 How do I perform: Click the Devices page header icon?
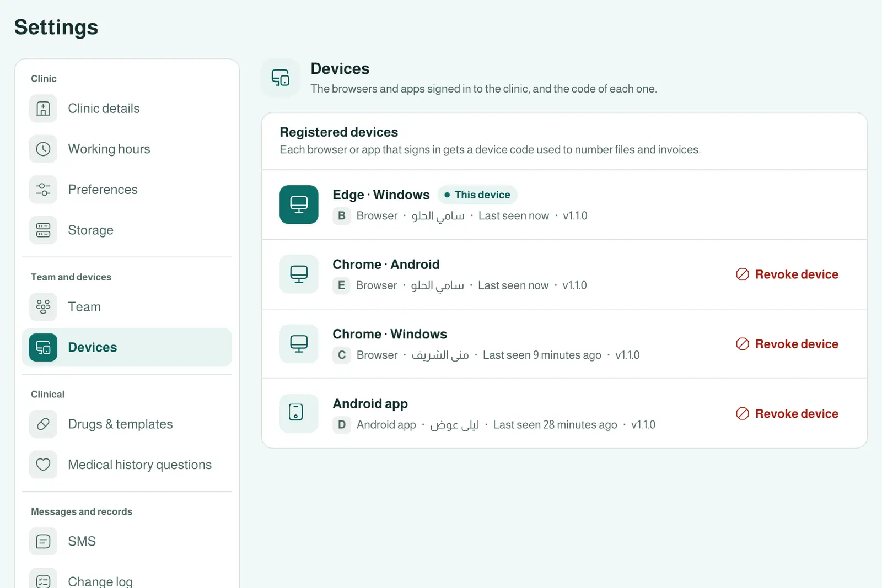tap(281, 78)
